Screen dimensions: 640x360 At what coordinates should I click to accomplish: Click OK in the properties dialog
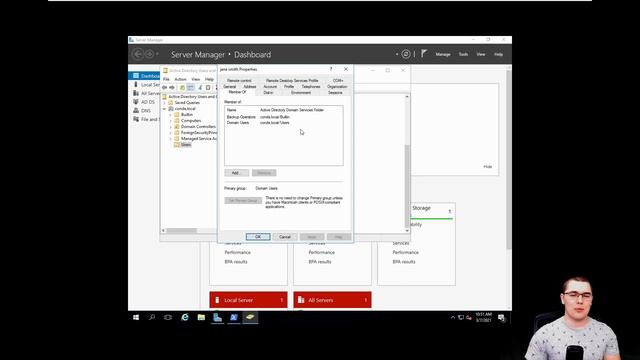[x=258, y=237]
